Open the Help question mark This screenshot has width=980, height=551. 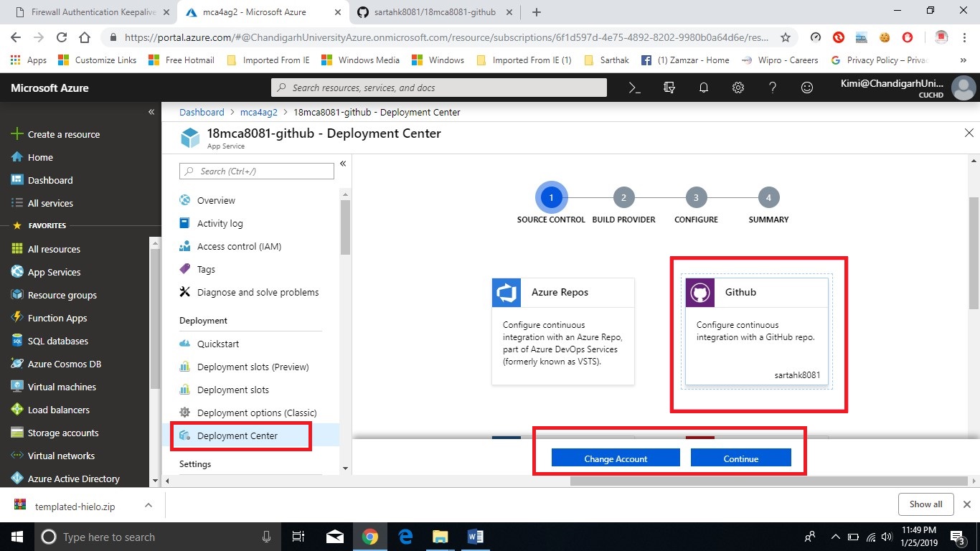[773, 88]
